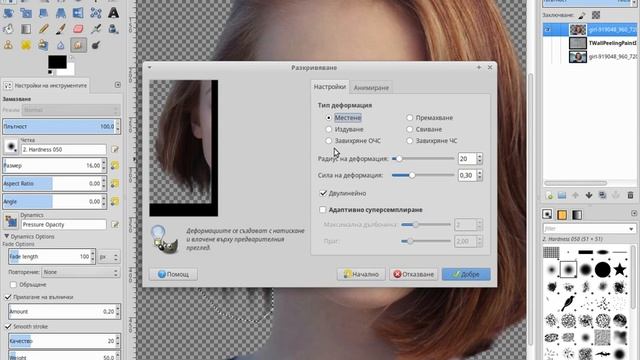Lower the selected layer
The image size is (640, 360).
tap(589, 196)
